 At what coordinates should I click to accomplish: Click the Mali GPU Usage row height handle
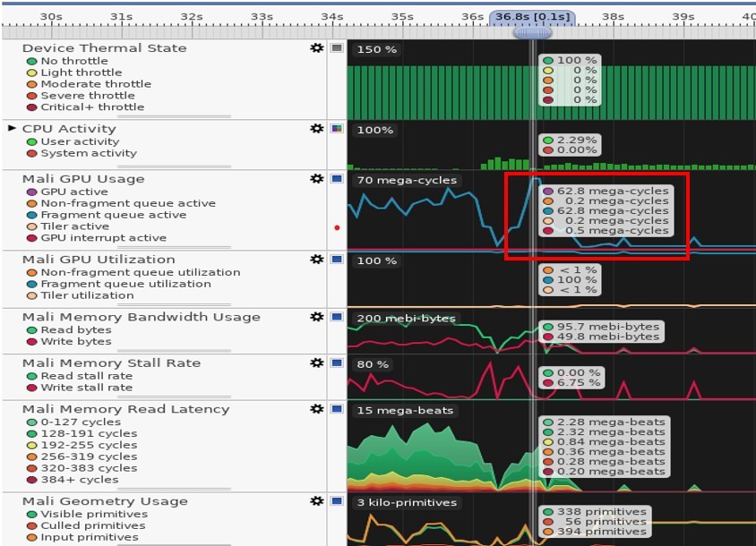pos(174,247)
